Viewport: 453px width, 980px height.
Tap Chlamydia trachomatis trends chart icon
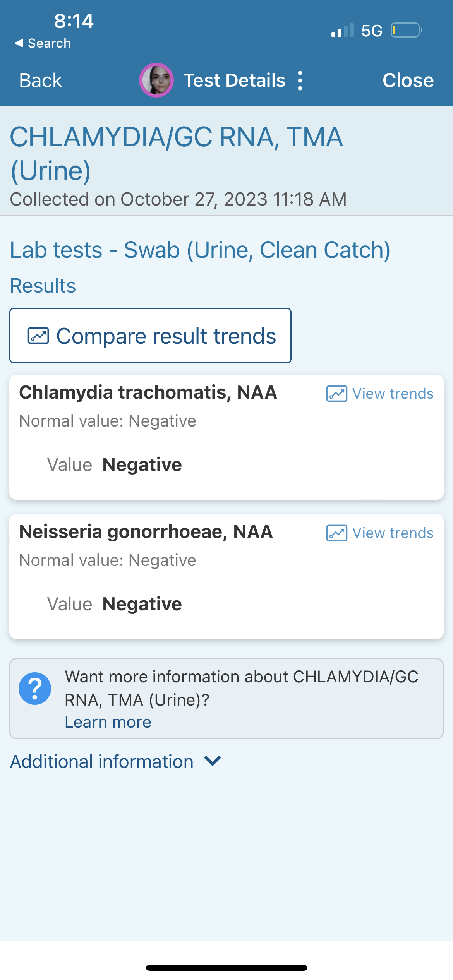pos(336,394)
